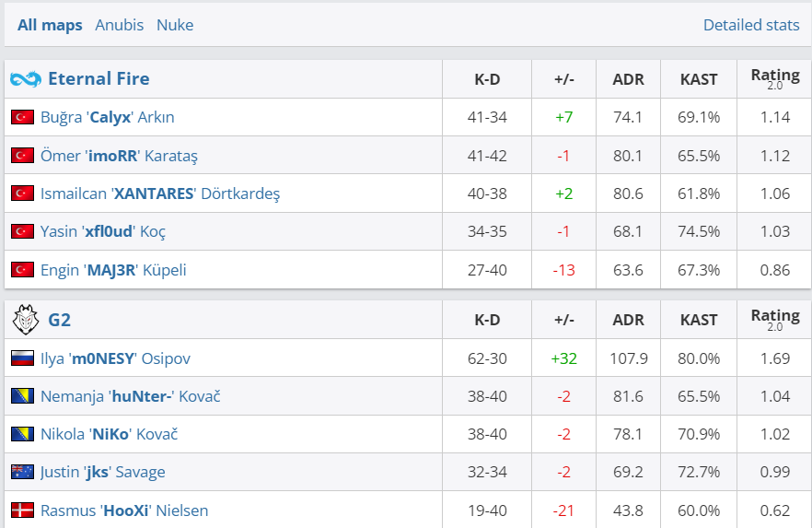Image resolution: width=812 pixels, height=528 pixels.
Task: Click the Australian flag beside jks
Action: [22, 473]
